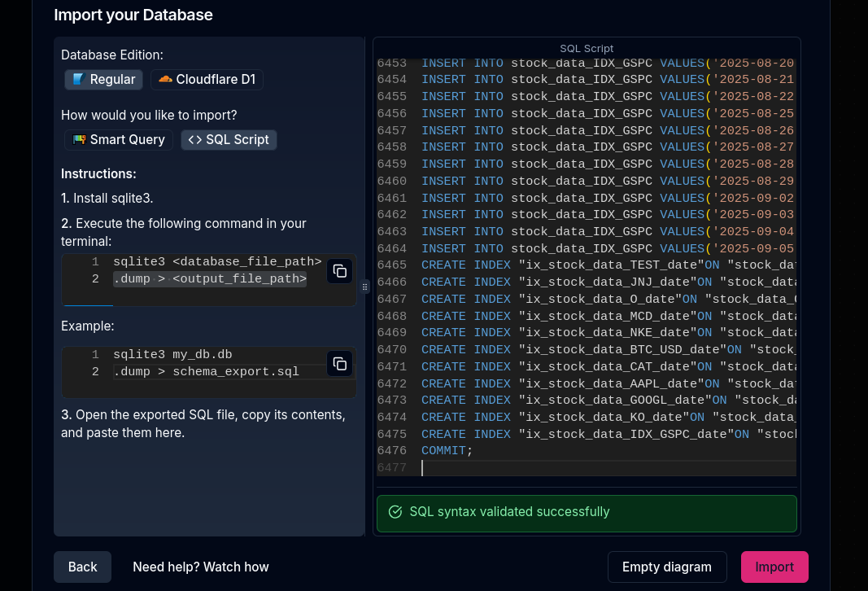Click the Smart Query icon
The image size is (868, 591).
(79, 140)
